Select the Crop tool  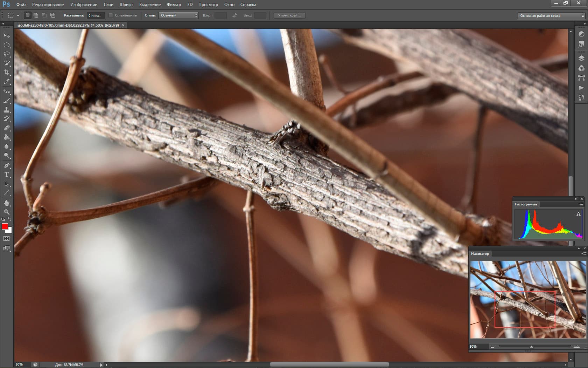pos(7,72)
